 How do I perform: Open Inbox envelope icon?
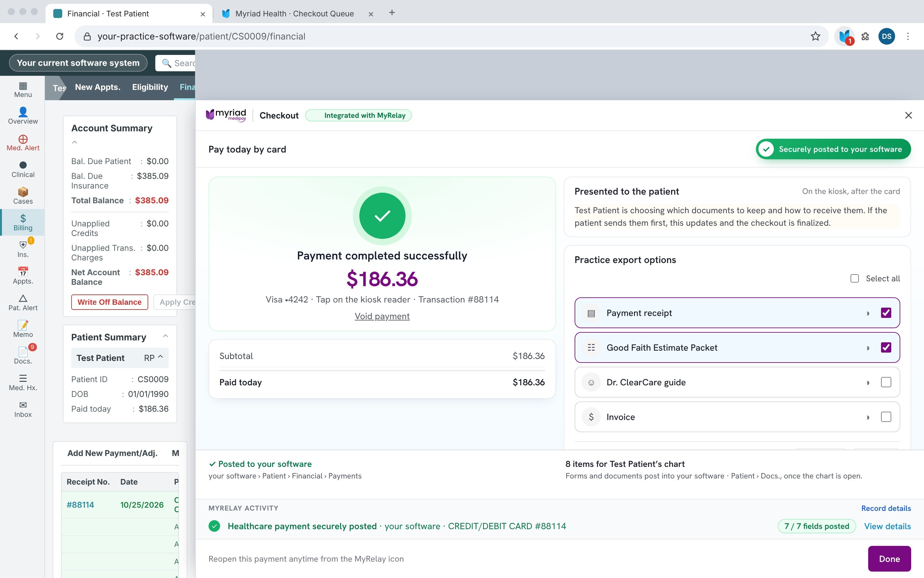click(23, 409)
